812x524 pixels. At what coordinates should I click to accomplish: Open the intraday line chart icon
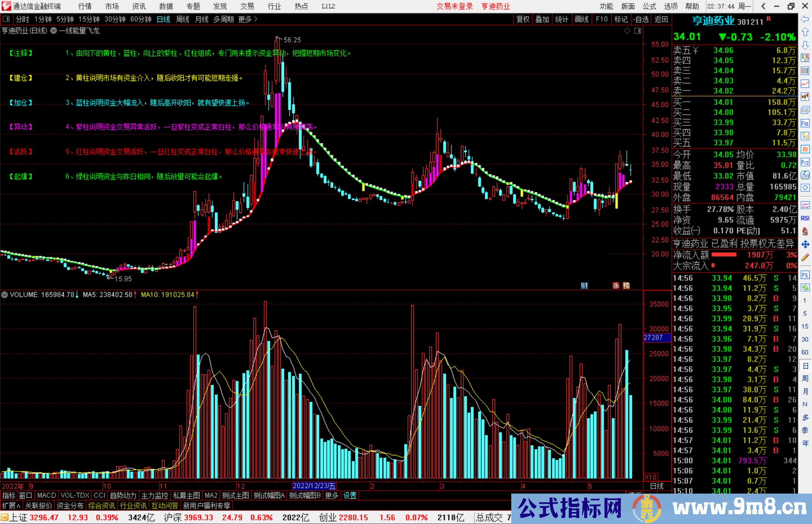805,84
